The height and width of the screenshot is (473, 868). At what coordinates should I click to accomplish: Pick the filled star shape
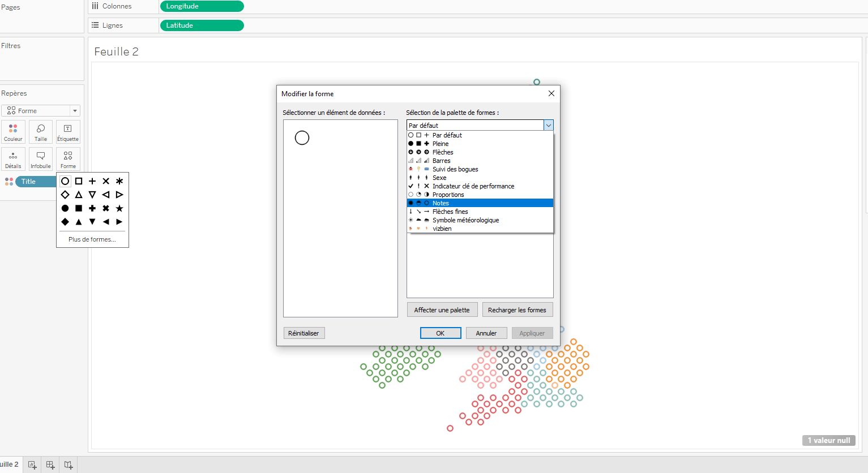119,208
